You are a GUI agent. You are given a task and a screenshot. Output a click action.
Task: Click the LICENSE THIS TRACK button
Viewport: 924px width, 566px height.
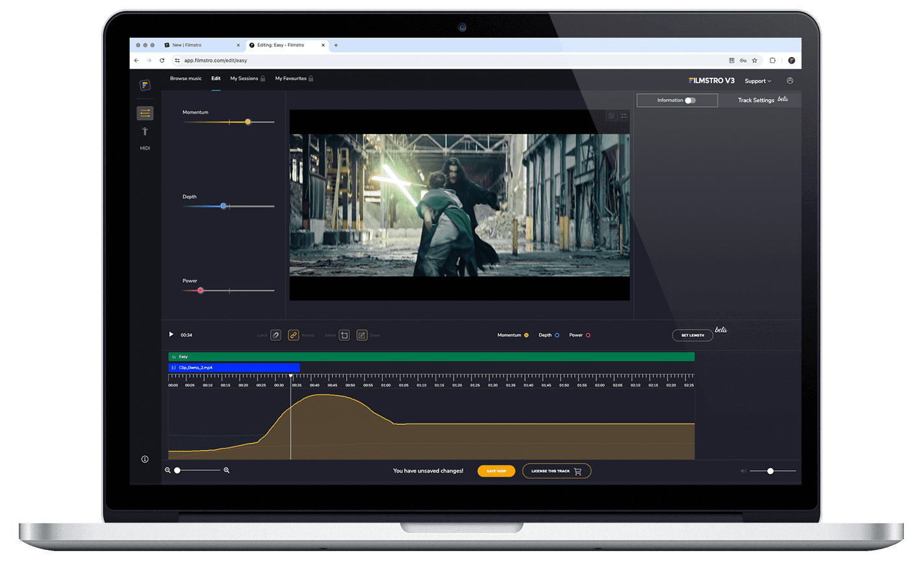[x=556, y=471]
